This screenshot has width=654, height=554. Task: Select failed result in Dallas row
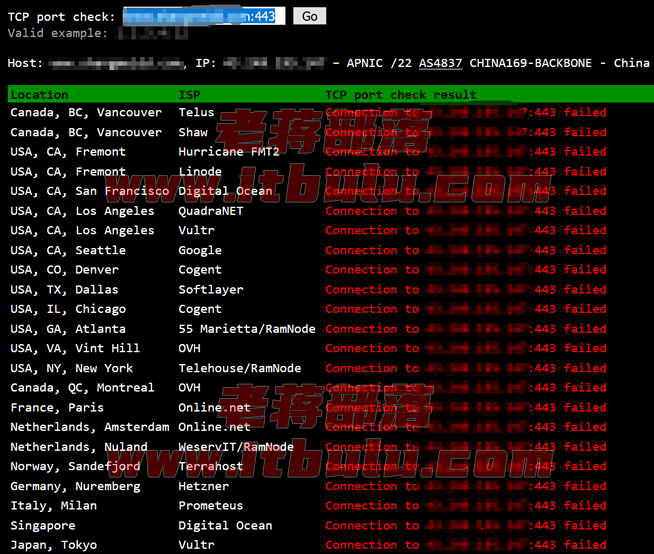pyautogui.click(x=585, y=290)
